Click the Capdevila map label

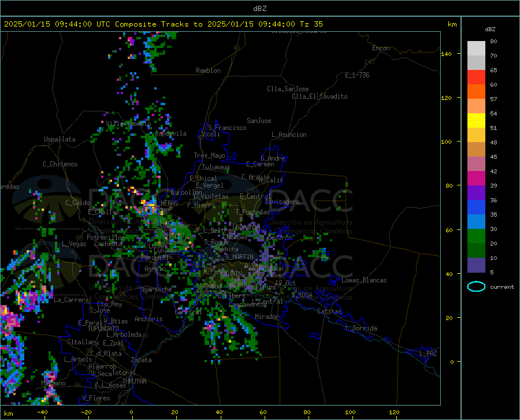pyautogui.click(x=170, y=133)
